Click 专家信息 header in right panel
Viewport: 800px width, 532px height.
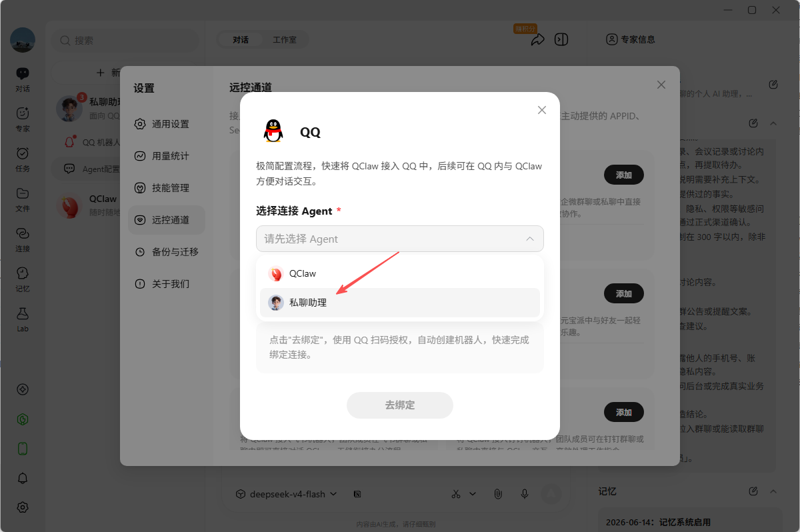631,39
